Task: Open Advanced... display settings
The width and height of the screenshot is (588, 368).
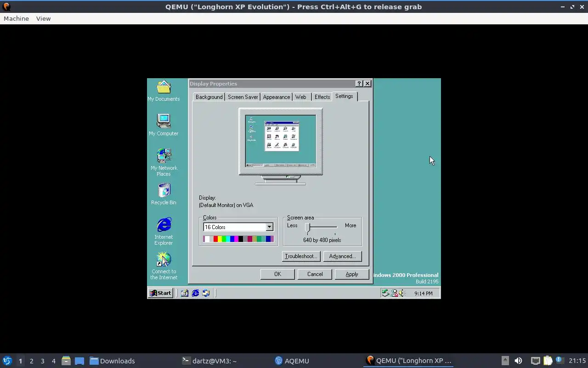Action: pos(342,256)
